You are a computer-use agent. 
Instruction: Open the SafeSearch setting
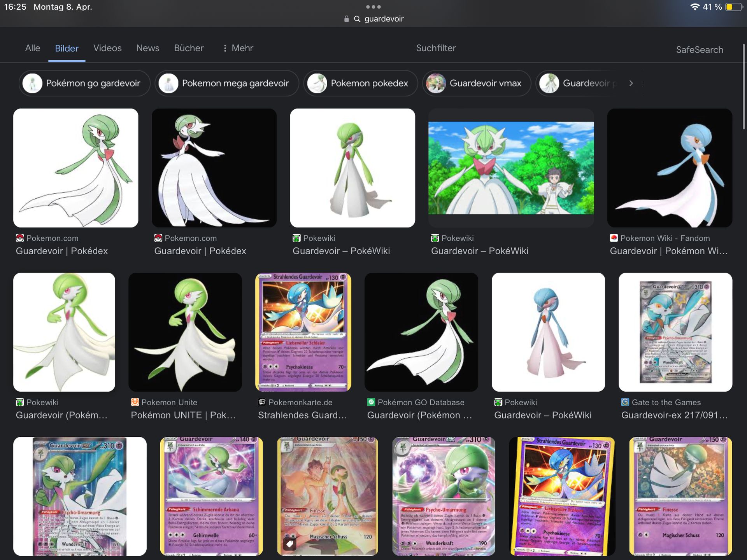click(x=699, y=50)
